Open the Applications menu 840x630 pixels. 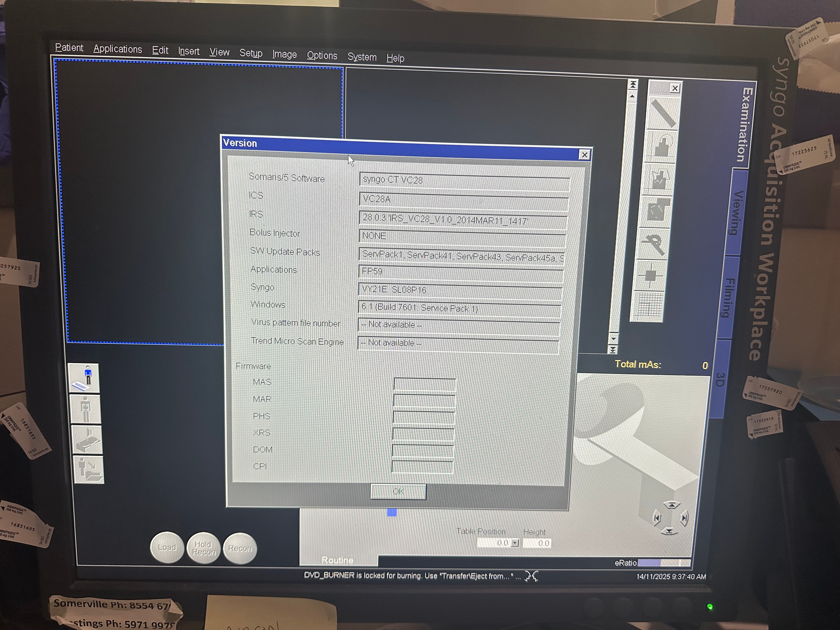tap(117, 49)
